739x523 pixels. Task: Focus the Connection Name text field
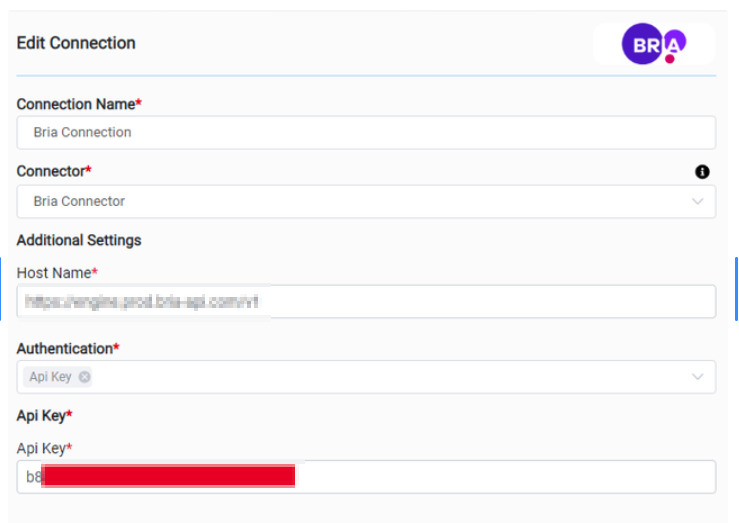[x=366, y=132]
